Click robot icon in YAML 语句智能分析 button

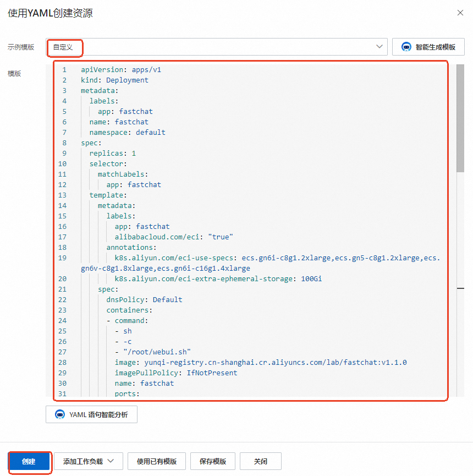coord(60,414)
